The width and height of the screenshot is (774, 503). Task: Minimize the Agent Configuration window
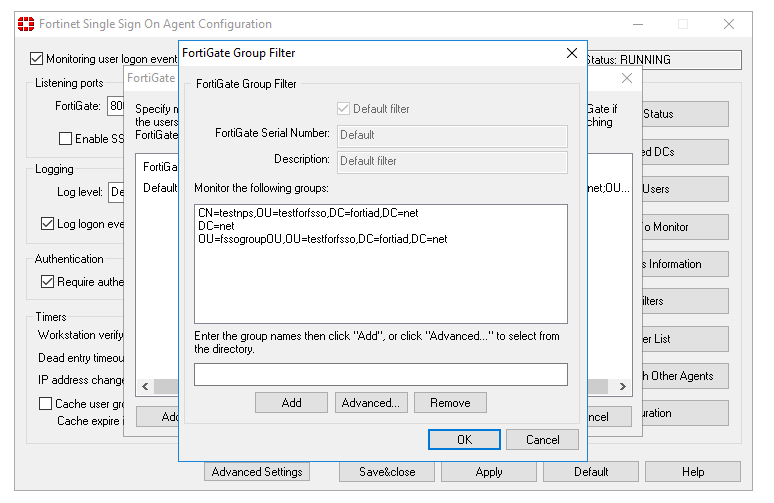pyautogui.click(x=638, y=24)
